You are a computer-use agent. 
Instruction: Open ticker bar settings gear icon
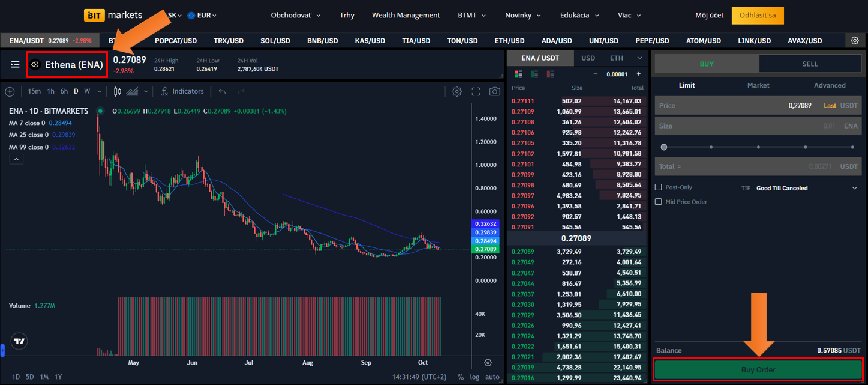(x=855, y=41)
